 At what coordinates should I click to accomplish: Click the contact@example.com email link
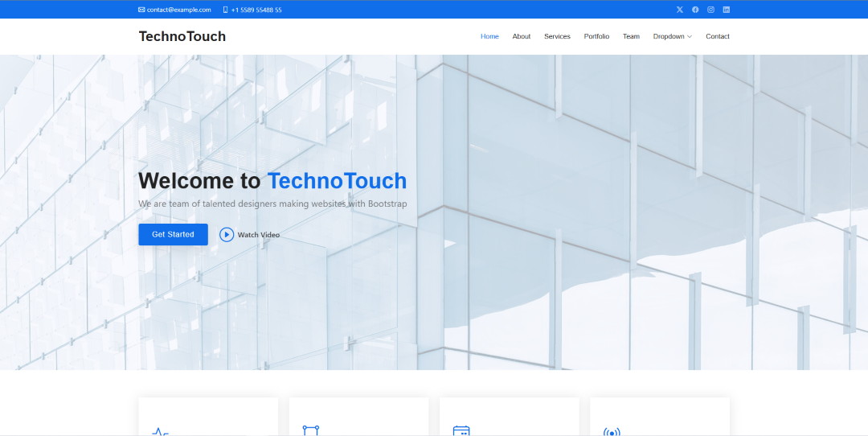click(x=178, y=10)
